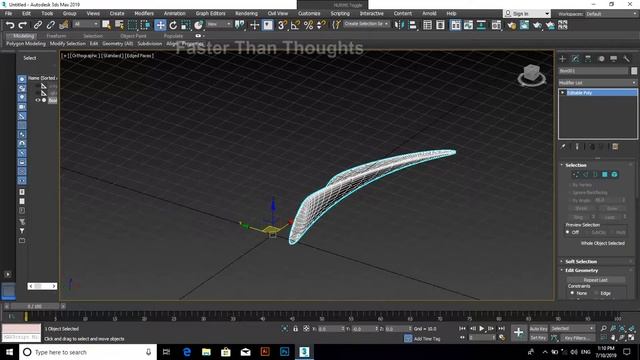Open the reference coordinate system View dropdown
The width and height of the screenshot is (640, 360).
(x=219, y=24)
